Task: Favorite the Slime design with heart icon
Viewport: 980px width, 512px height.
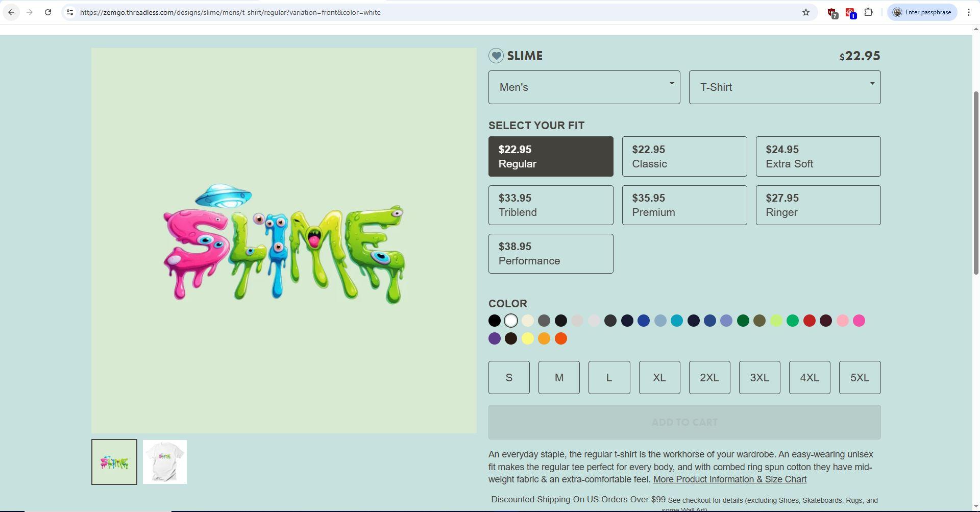Action: click(x=496, y=56)
